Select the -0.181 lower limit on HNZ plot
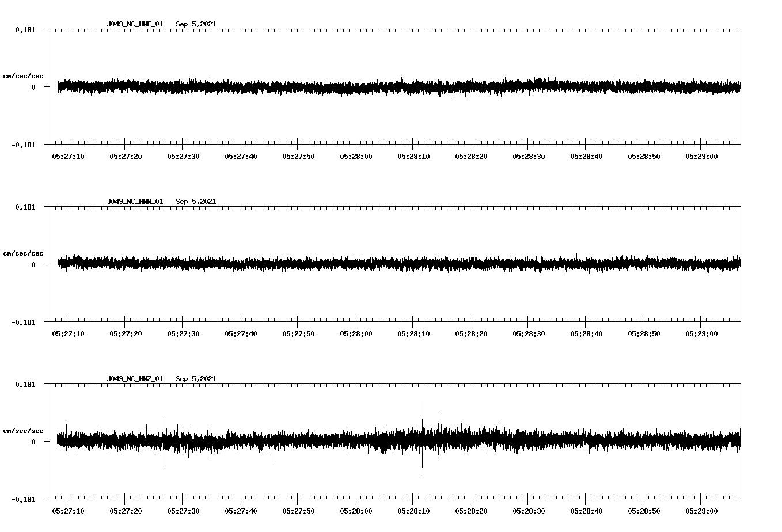The width and height of the screenshot is (782, 532). [23, 500]
